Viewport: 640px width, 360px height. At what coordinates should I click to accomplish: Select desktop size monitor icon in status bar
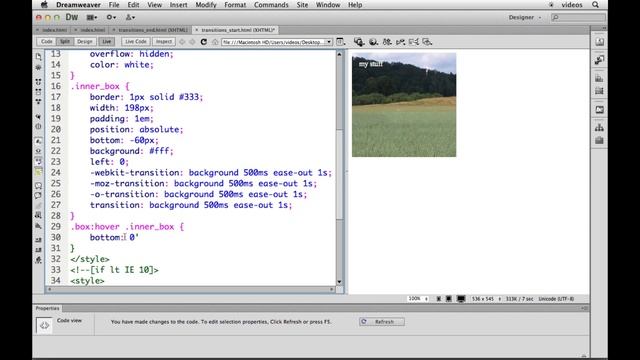pyautogui.click(x=461, y=299)
